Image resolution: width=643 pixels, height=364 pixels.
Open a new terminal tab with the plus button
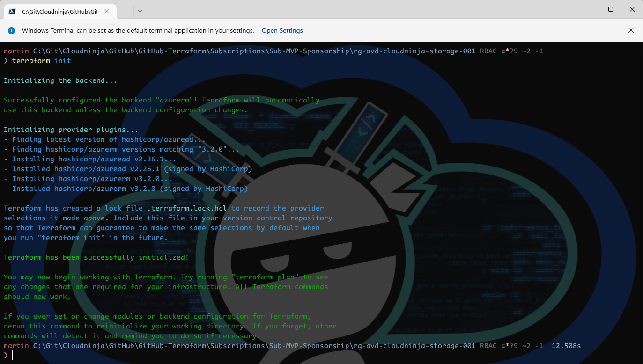coord(126,11)
